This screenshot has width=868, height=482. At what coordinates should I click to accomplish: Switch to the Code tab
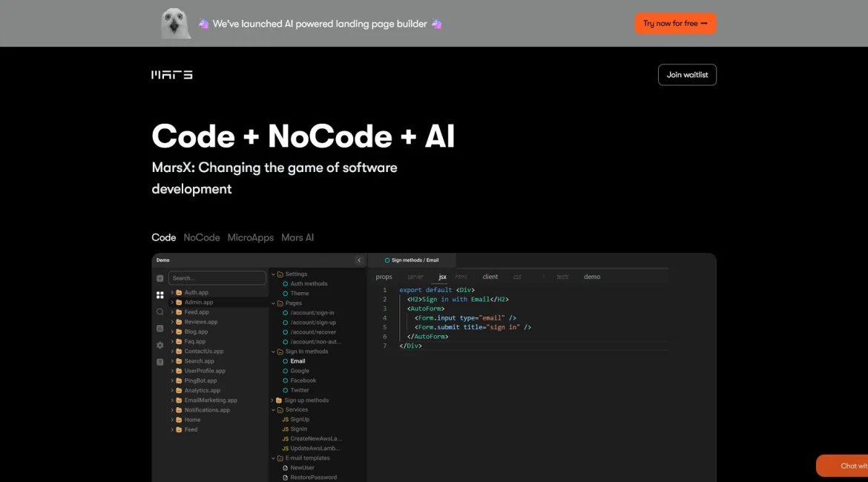pos(164,237)
